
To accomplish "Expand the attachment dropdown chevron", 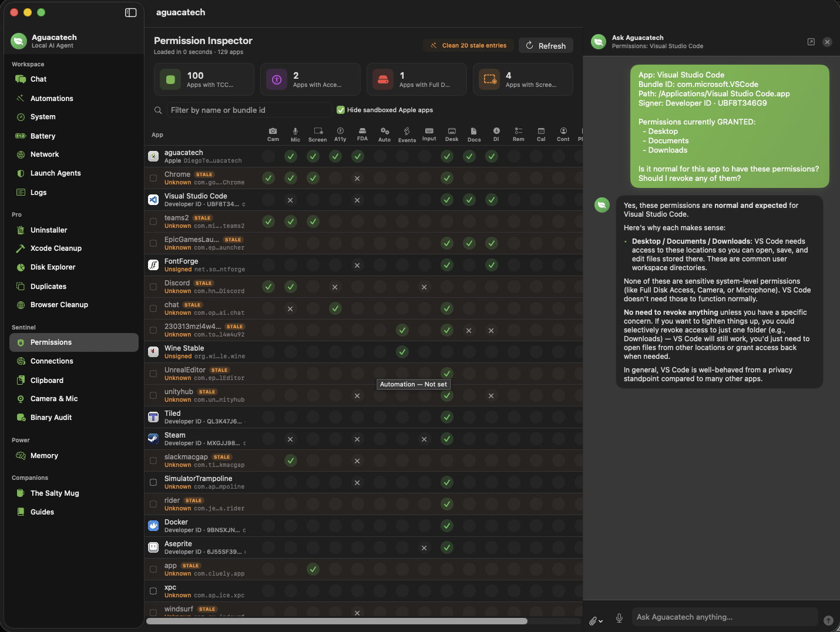I will pyautogui.click(x=601, y=621).
